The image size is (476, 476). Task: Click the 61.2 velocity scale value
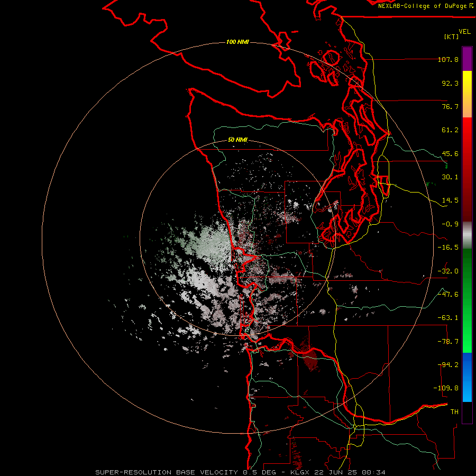coord(450,130)
